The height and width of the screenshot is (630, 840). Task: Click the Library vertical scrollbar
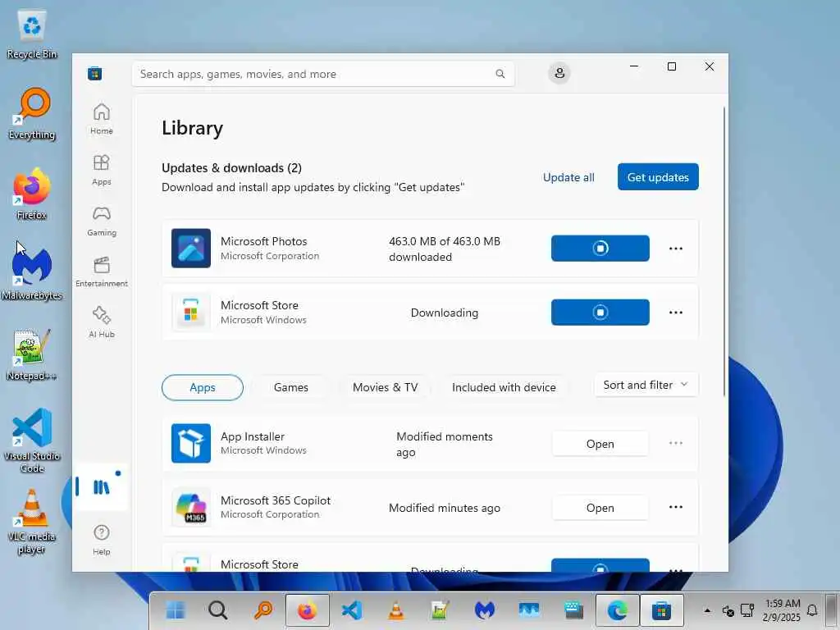pyautogui.click(x=724, y=251)
